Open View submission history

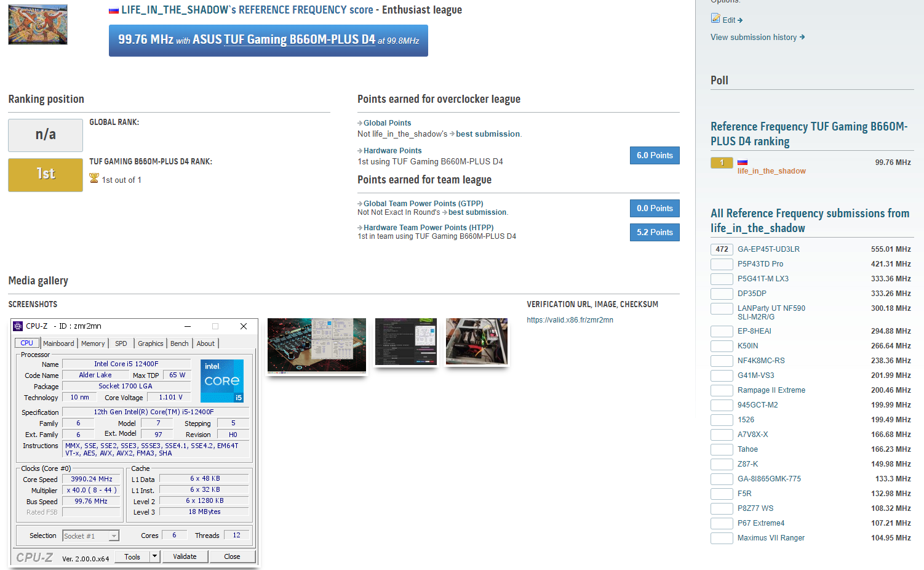point(758,38)
